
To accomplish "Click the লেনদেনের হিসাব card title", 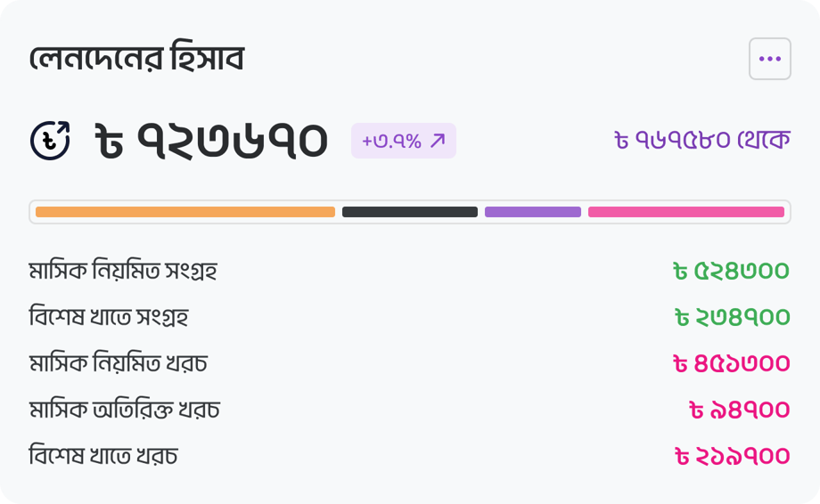I will click(x=136, y=58).
